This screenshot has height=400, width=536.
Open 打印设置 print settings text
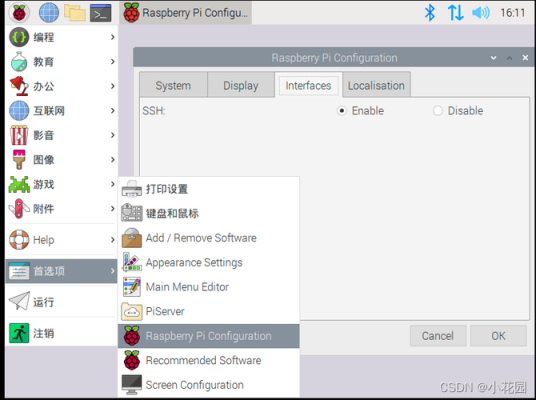point(167,189)
